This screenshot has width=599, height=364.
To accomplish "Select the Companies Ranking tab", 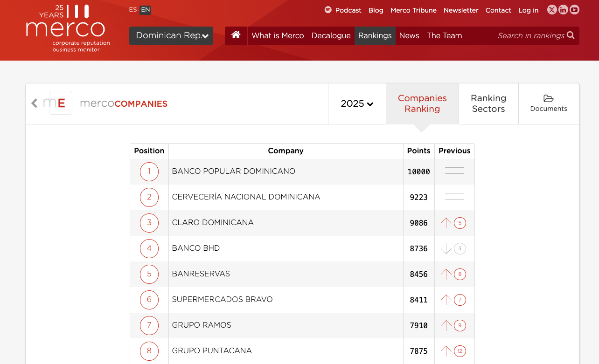I will pos(422,103).
